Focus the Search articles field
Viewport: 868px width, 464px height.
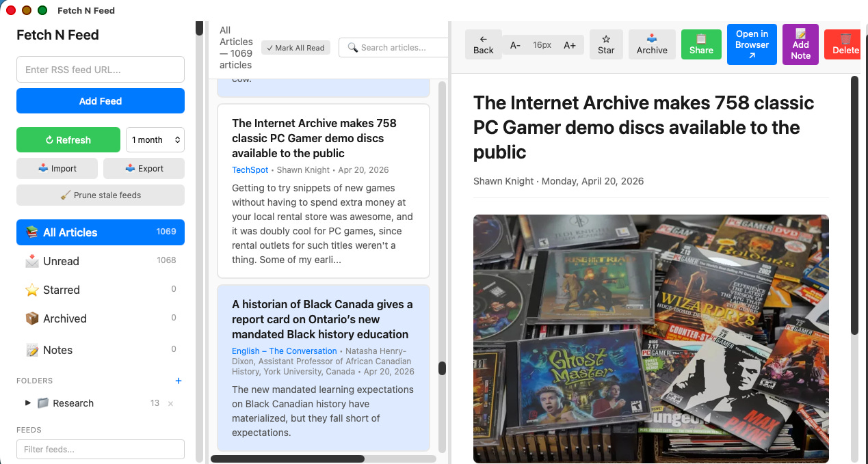393,47
